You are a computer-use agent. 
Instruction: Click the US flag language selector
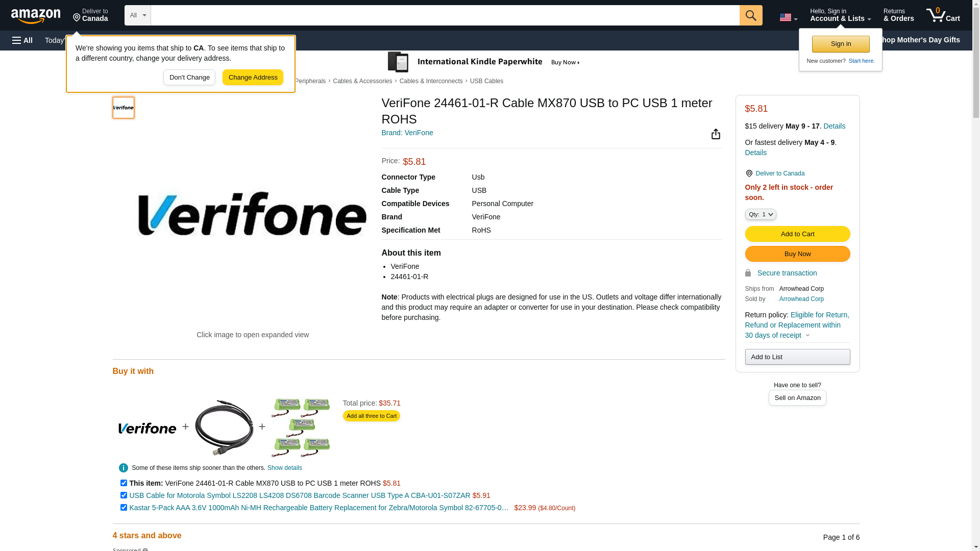point(788,17)
